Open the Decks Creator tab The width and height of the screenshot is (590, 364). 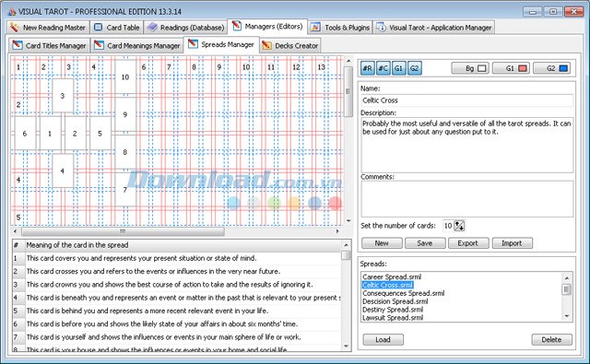(290, 45)
